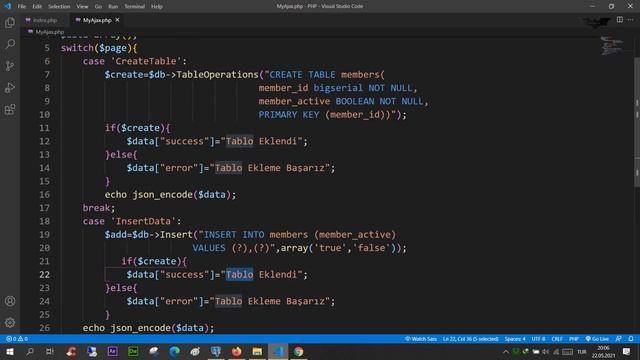The width and height of the screenshot is (640, 360).
Task: Open the View menu
Action: click(82, 7)
